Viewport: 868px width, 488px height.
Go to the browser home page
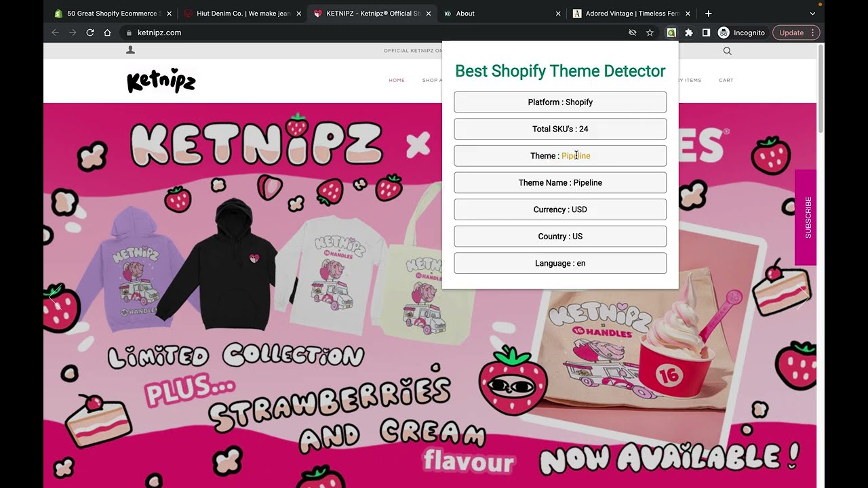pyautogui.click(x=107, y=33)
